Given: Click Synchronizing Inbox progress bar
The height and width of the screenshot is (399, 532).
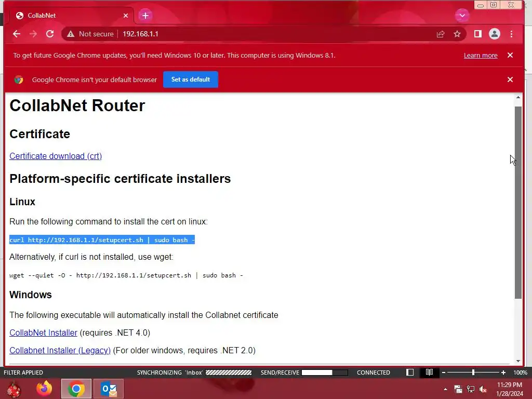Looking at the screenshot, I should pyautogui.click(x=229, y=373).
